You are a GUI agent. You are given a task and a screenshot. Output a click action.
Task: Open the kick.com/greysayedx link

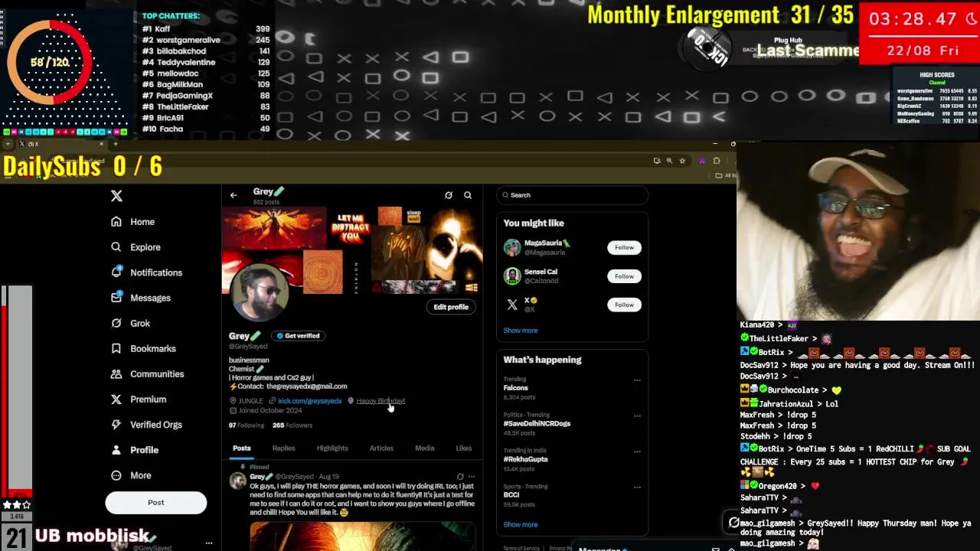[309, 401]
